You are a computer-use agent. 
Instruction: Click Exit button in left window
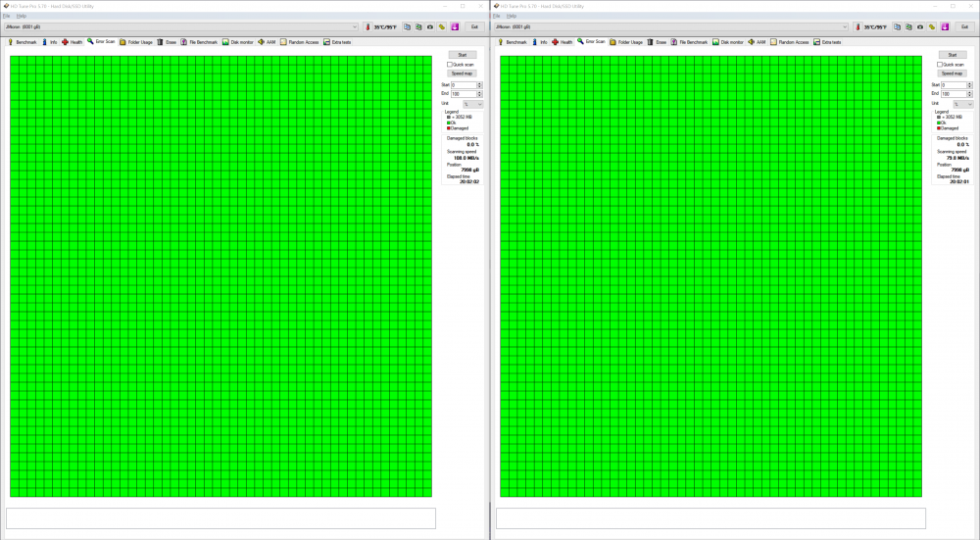pyautogui.click(x=474, y=26)
